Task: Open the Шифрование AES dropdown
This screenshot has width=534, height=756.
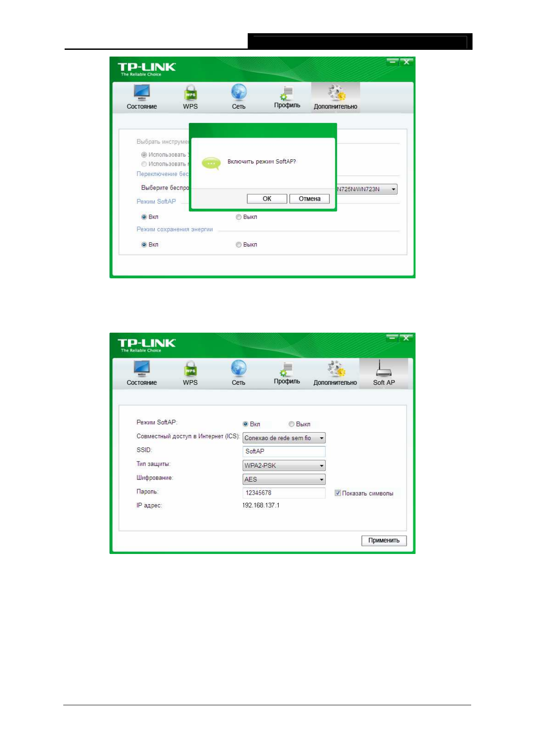Action: click(x=284, y=479)
